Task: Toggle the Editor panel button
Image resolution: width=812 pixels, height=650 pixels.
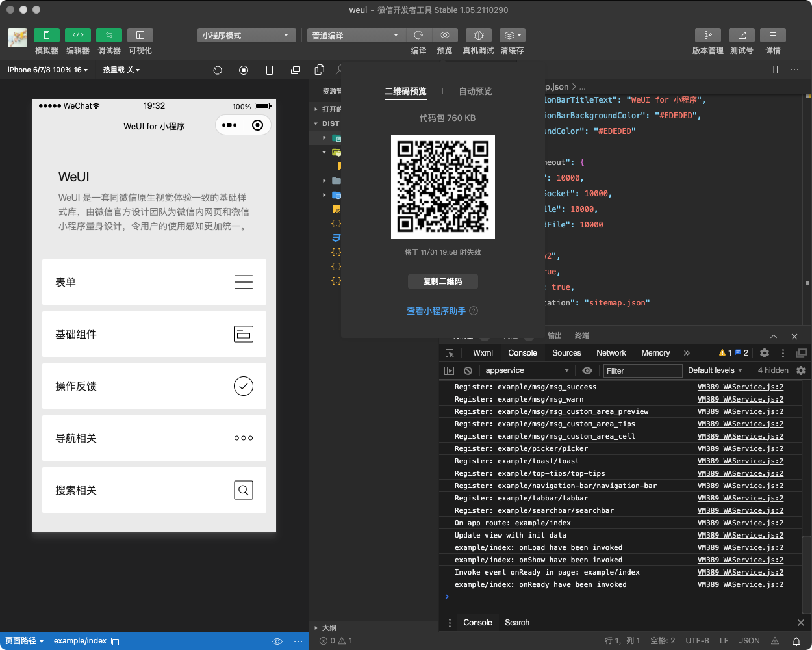Action: point(78,35)
